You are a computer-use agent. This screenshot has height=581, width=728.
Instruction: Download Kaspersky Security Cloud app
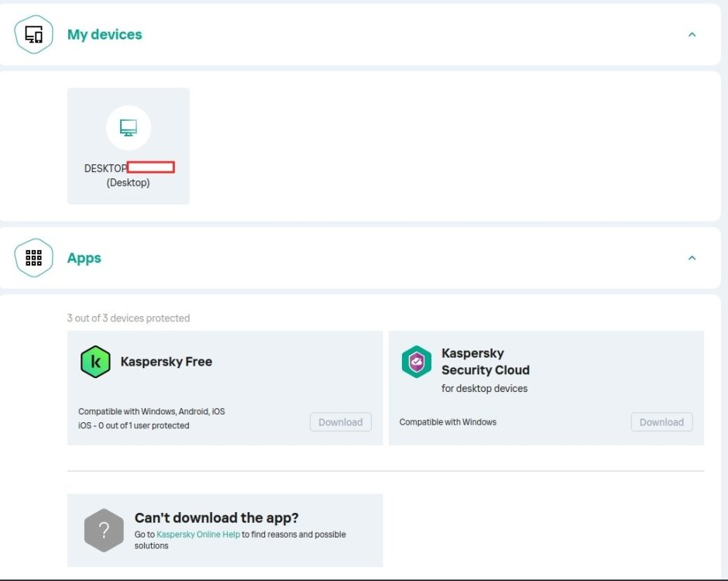pyautogui.click(x=661, y=421)
